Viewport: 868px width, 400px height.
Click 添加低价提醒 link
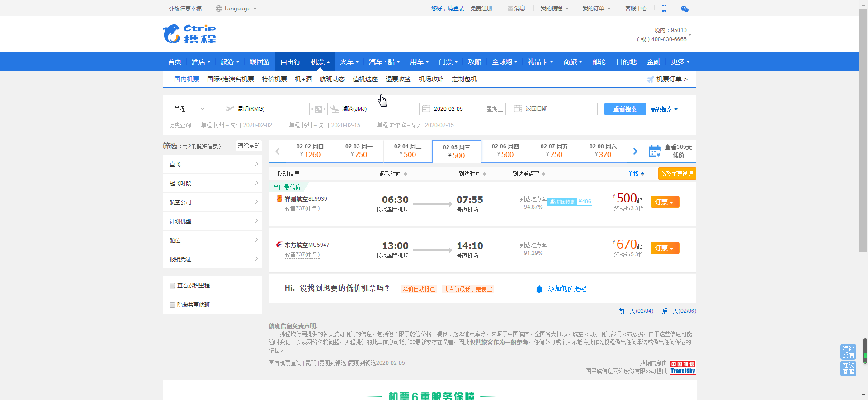[x=567, y=289]
